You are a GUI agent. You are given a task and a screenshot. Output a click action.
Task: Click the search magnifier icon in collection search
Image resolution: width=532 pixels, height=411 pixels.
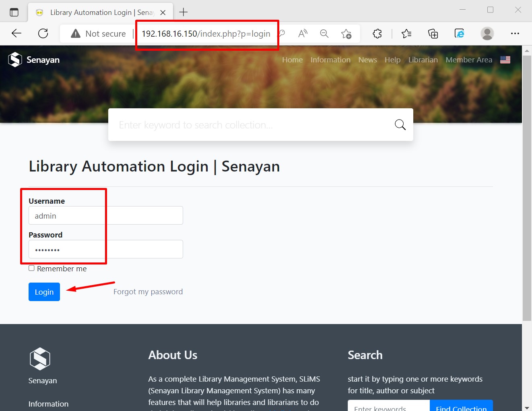(x=400, y=125)
